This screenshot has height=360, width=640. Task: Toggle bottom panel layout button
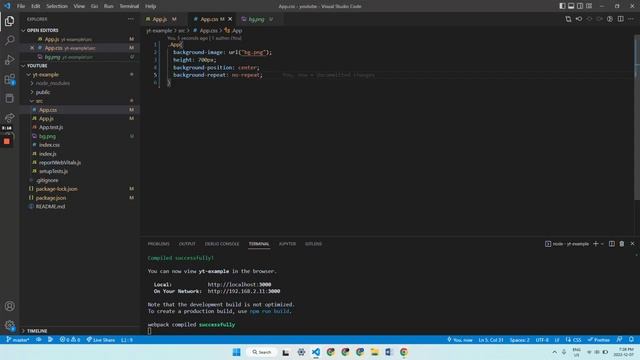tap(571, 6)
